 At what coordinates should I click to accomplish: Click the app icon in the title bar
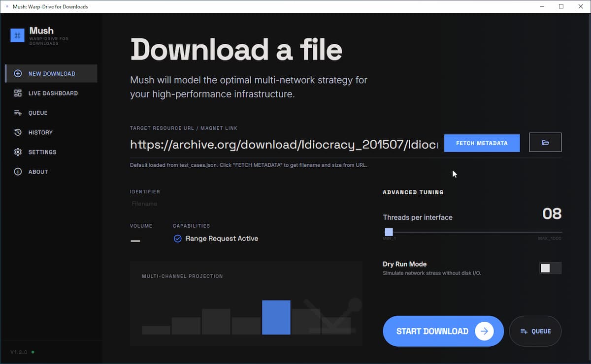7,7
